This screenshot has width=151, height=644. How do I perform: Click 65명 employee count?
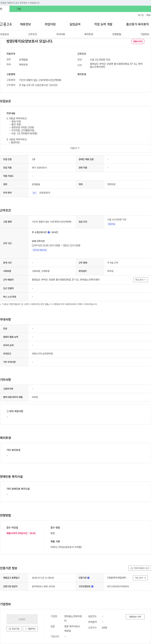coord(104,627)
